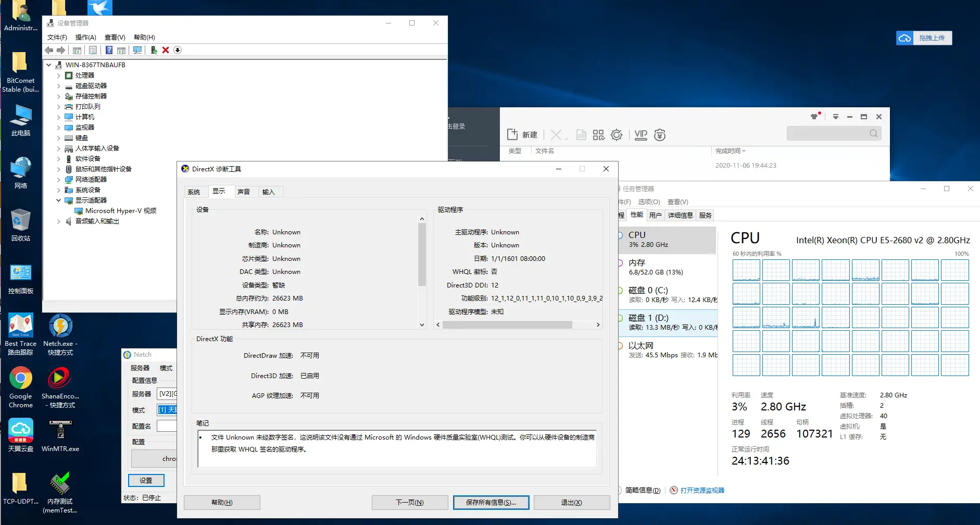This screenshot has width=980, height=525.
Task: Click the yen money bag icon
Action: tap(660, 135)
